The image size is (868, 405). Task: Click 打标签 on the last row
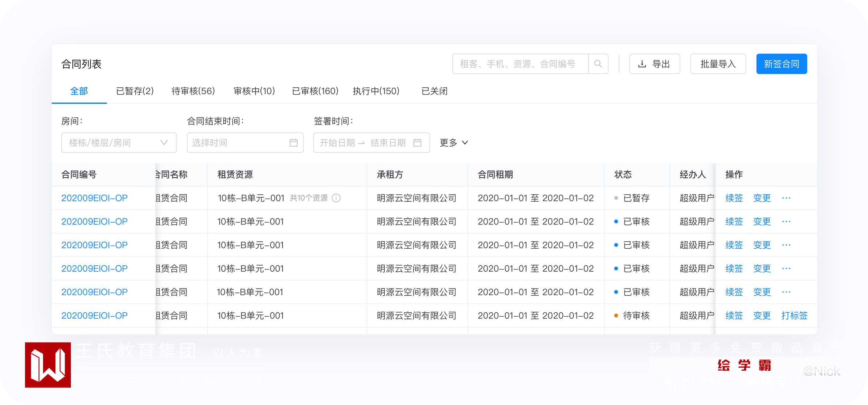point(794,316)
